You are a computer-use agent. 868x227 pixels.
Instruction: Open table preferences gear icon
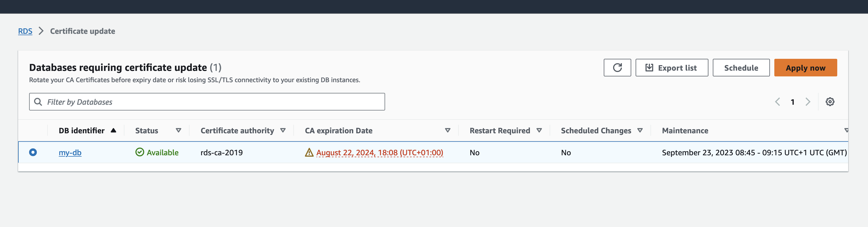click(830, 102)
